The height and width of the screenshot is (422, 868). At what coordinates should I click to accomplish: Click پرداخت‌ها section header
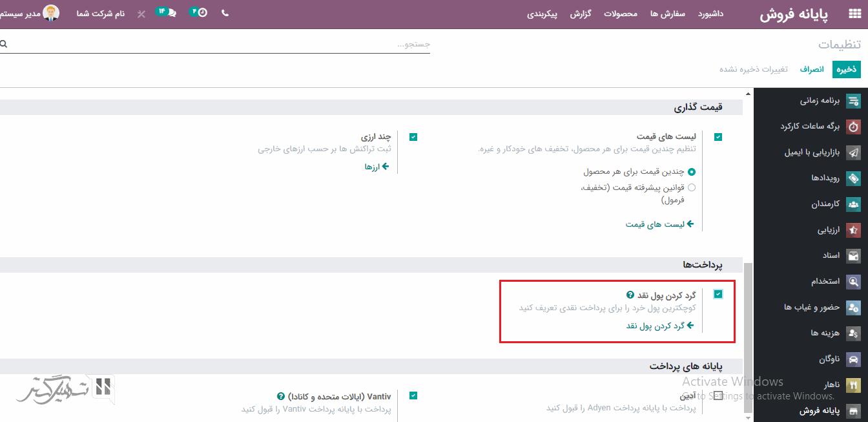pos(703,265)
